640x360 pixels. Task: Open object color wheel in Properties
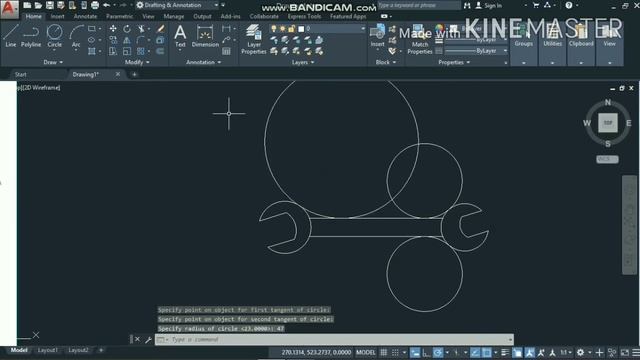[x=440, y=28]
